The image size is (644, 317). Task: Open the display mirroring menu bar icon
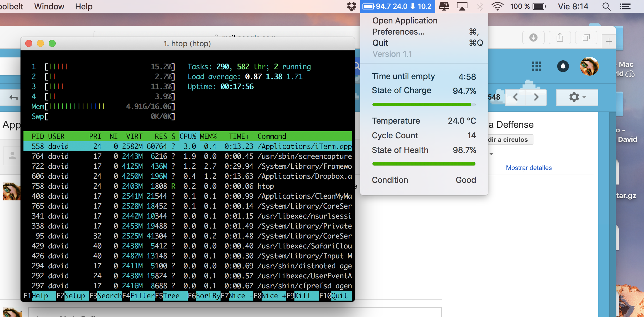point(444,6)
